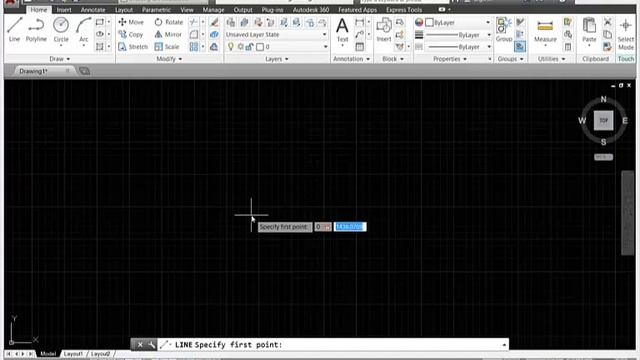Open the current layer dropdown showing 0
Image resolution: width=640 pixels, height=360 pixels.
pos(276,47)
